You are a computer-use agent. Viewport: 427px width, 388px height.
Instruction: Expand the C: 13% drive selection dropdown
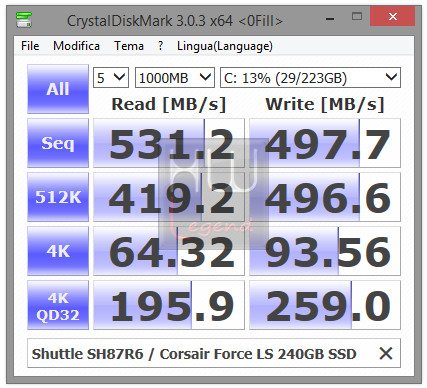coord(310,78)
